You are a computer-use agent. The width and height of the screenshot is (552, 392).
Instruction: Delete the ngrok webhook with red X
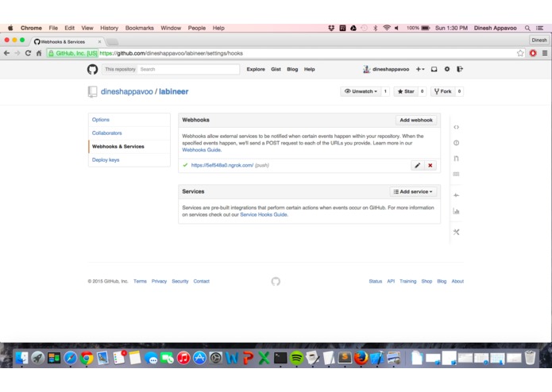click(430, 165)
